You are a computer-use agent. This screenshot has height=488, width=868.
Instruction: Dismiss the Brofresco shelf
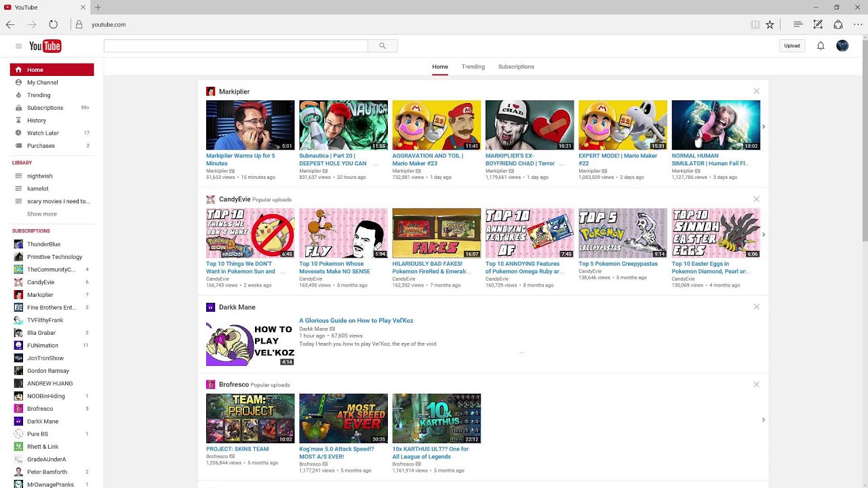click(x=757, y=384)
